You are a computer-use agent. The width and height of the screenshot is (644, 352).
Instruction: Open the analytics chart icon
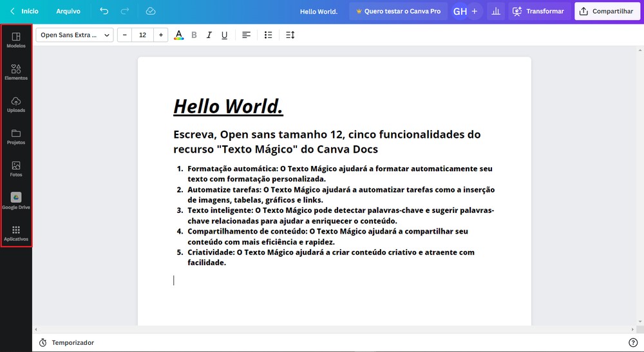pyautogui.click(x=496, y=11)
